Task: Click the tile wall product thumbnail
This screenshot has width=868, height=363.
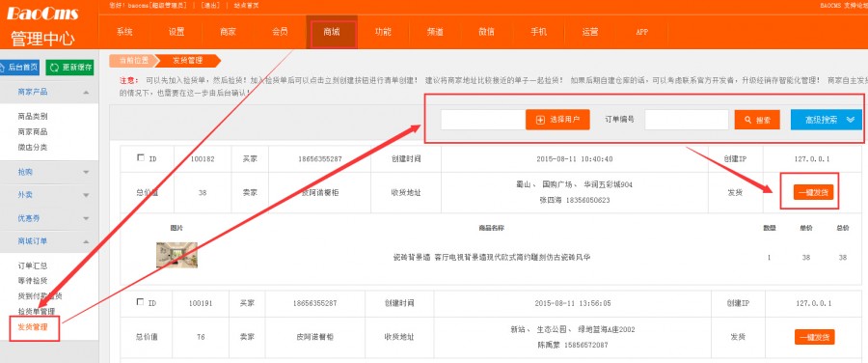Action: point(176,255)
